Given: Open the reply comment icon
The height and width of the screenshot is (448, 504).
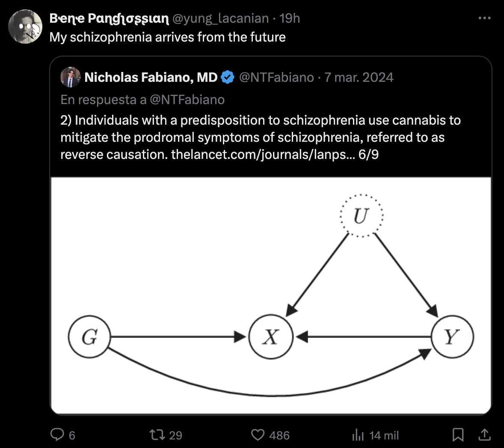Looking at the screenshot, I should click(57, 435).
